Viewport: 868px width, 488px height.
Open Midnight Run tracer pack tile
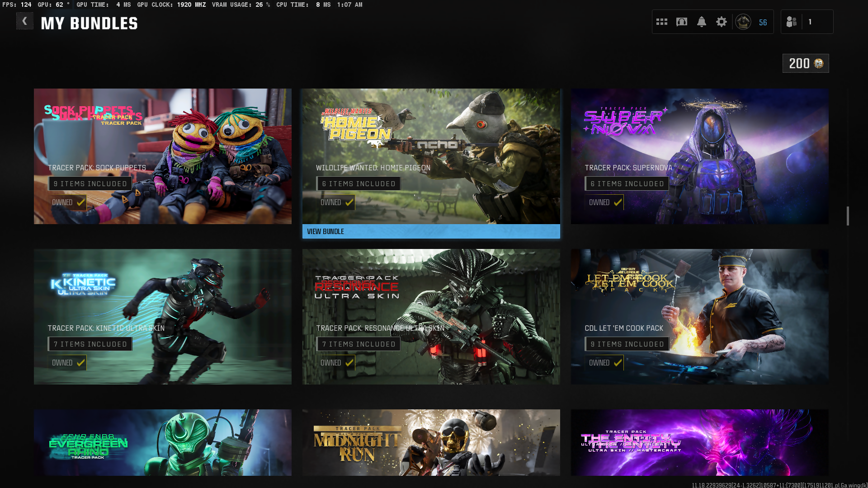coord(431,442)
